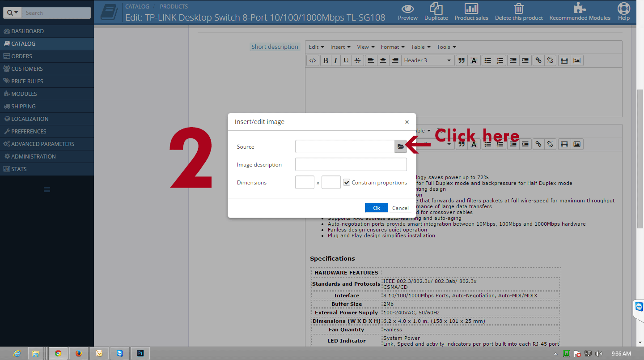The image size is (644, 360).
Task: Toggle underline in Short description toolbar
Action: click(x=346, y=60)
